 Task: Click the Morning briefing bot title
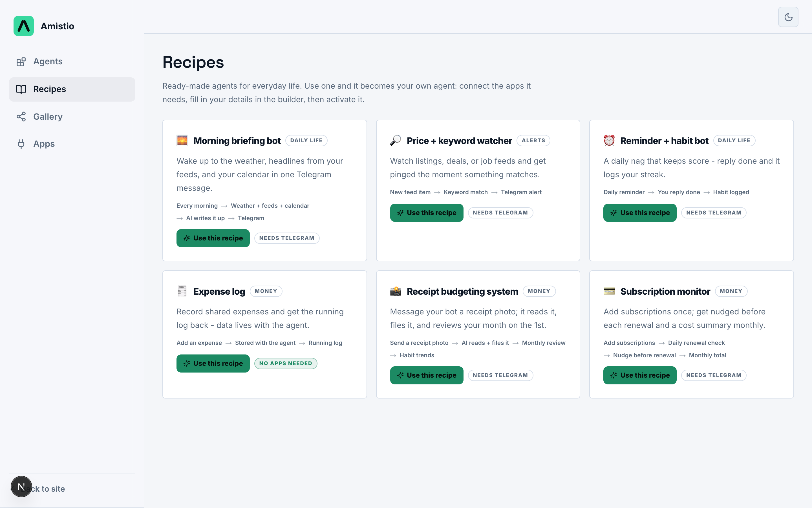237,141
